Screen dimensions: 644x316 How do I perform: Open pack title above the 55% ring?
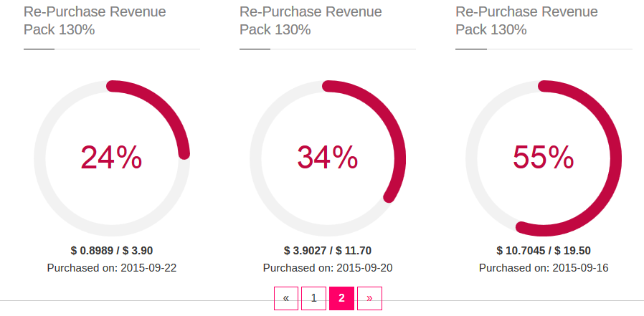(x=526, y=21)
